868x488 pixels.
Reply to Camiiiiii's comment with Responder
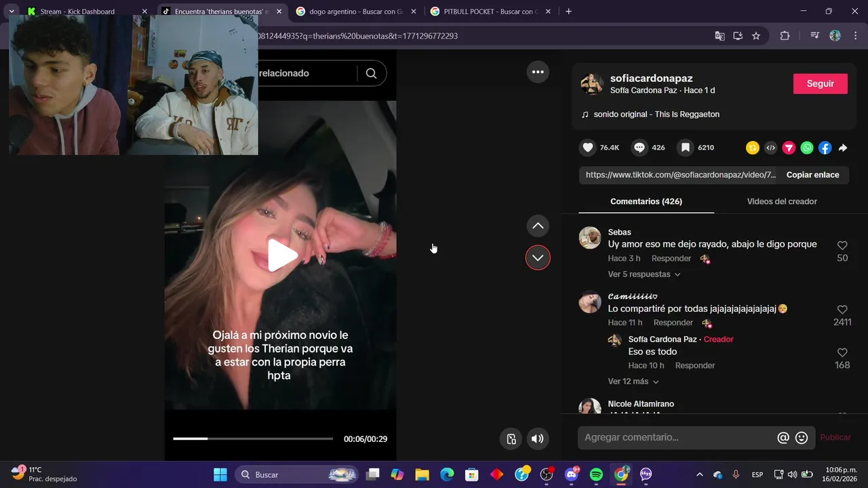673,323
